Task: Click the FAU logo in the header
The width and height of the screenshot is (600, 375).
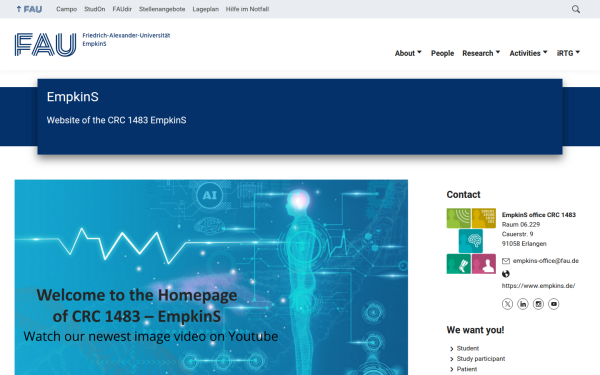Action: [x=46, y=45]
